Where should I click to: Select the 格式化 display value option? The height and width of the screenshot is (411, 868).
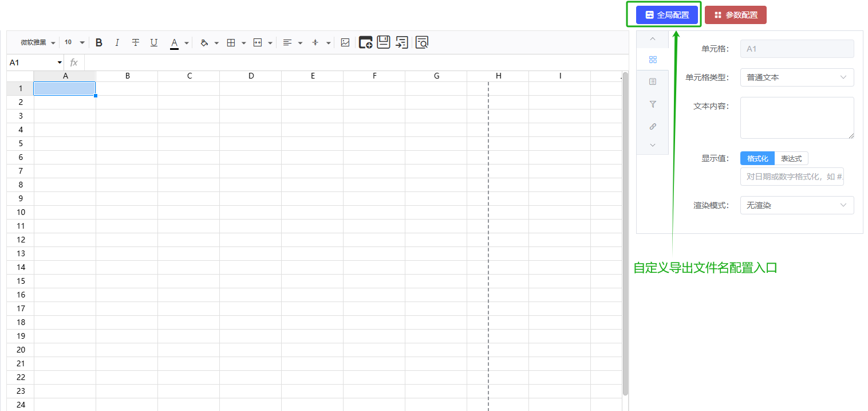(x=757, y=159)
